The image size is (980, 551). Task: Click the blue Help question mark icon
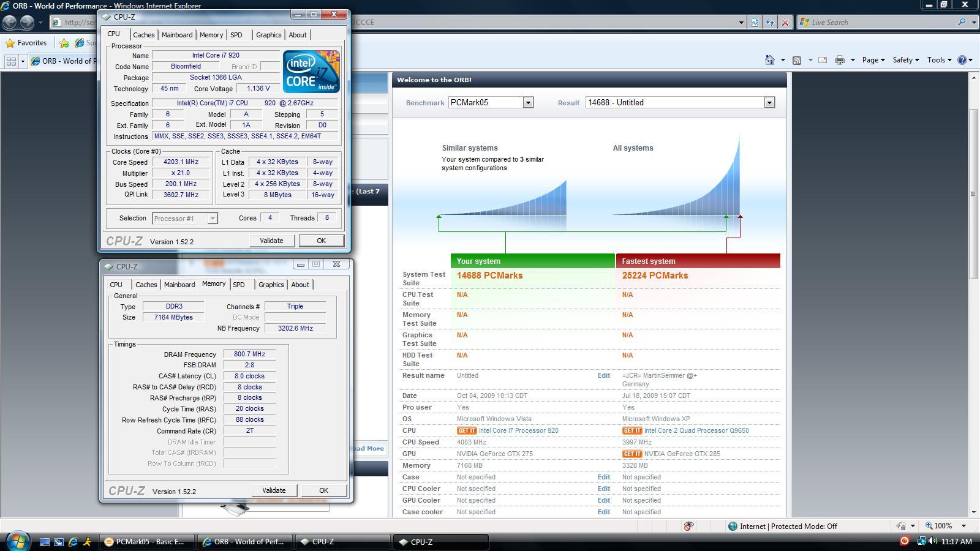pyautogui.click(x=962, y=60)
